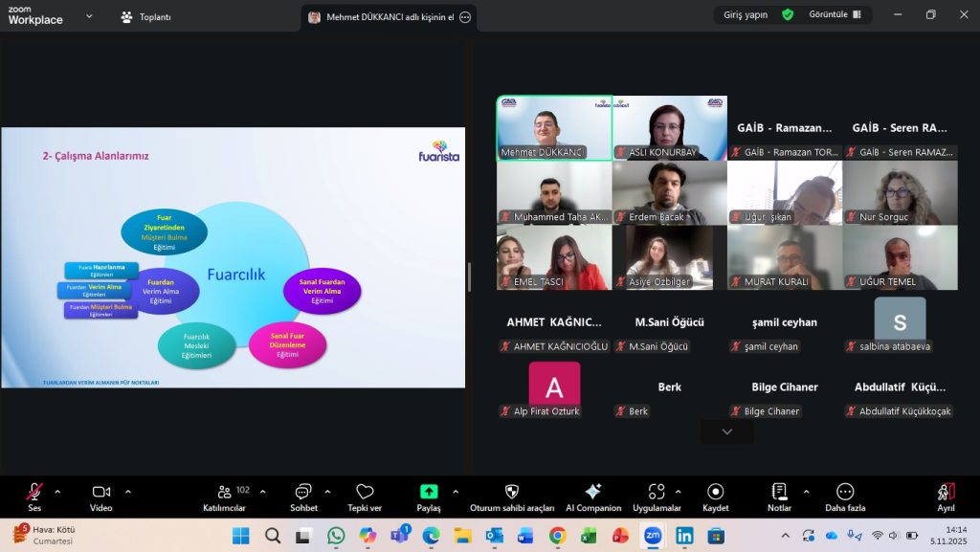Open the Sohbet chat panel
This screenshot has height=552, width=980.
tap(303, 496)
